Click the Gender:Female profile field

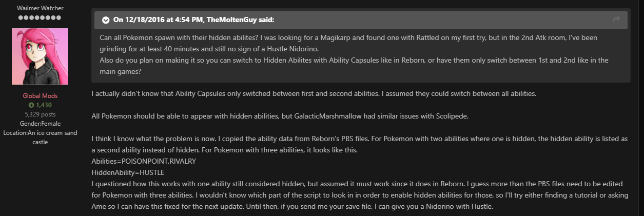pos(40,124)
